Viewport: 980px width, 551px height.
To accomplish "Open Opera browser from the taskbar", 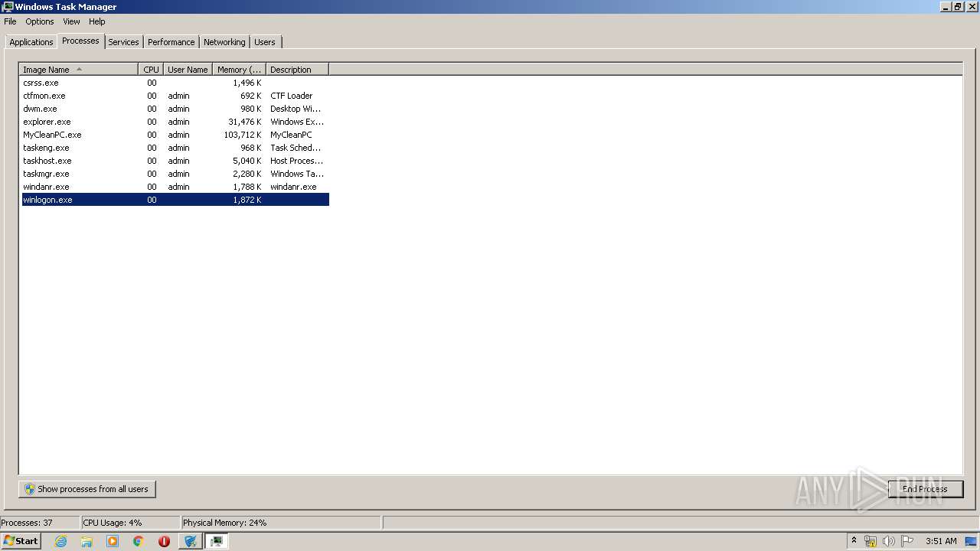I will pyautogui.click(x=165, y=541).
